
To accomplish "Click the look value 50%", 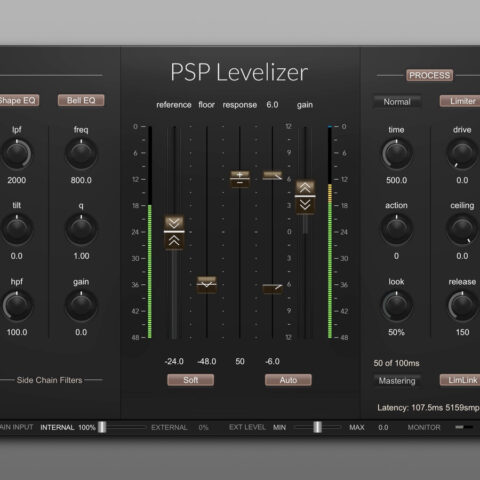I will pyautogui.click(x=396, y=332).
